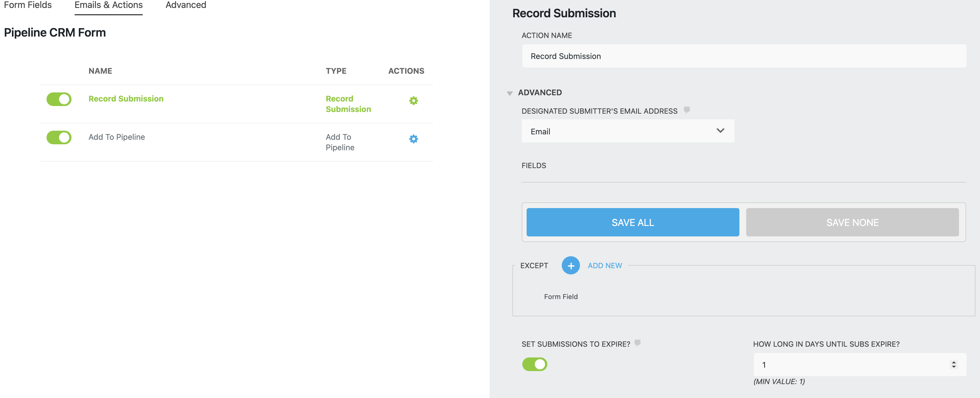This screenshot has width=980, height=398.
Task: Click into the Action Name text field
Action: click(x=743, y=56)
